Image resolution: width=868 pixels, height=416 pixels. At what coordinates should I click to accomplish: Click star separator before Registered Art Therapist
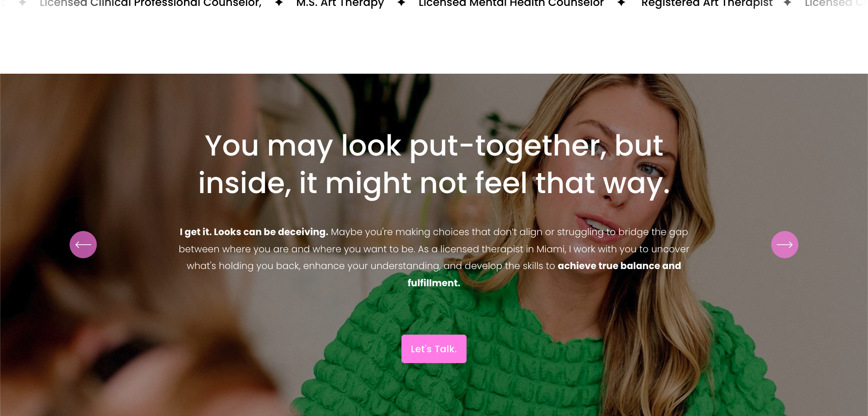pos(621,3)
